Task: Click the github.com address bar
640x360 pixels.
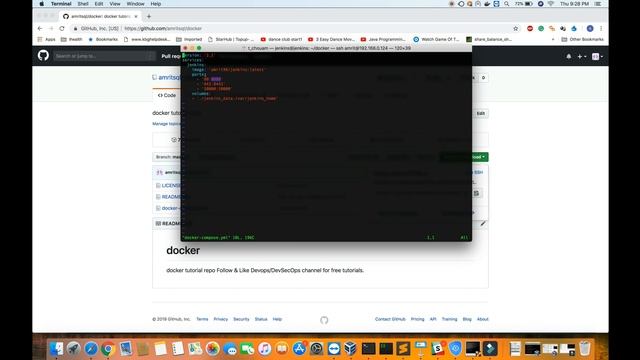Action: (294, 29)
